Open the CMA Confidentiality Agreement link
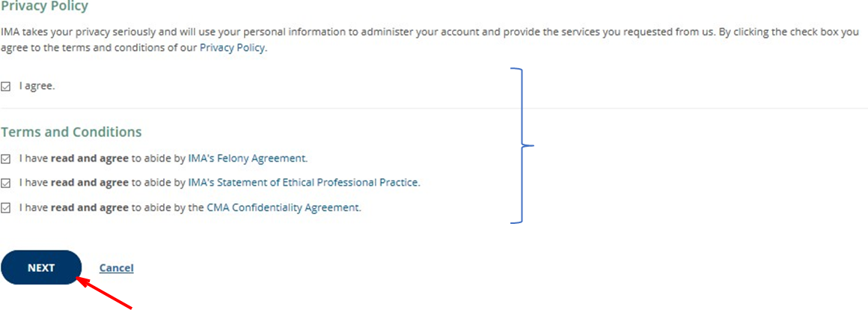Screen dimensions: 868x310 [x=284, y=208]
